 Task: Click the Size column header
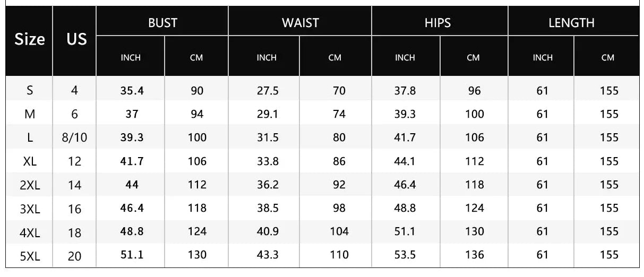(30, 40)
